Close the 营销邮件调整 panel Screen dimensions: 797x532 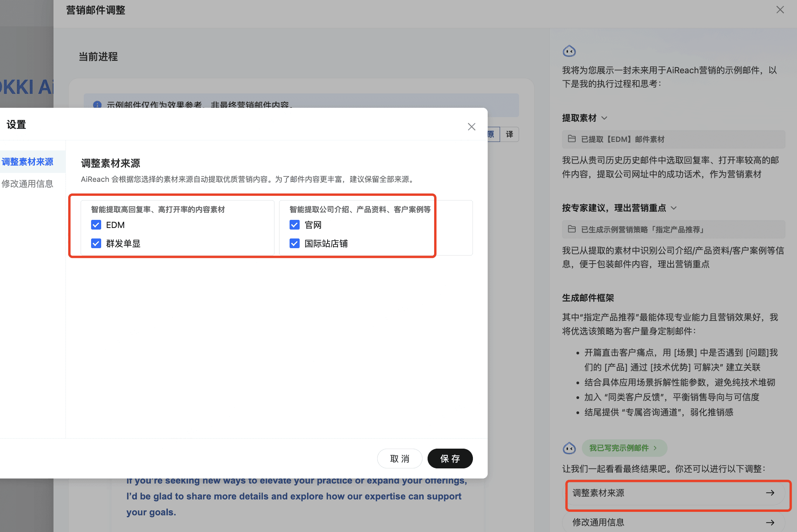pos(780,10)
